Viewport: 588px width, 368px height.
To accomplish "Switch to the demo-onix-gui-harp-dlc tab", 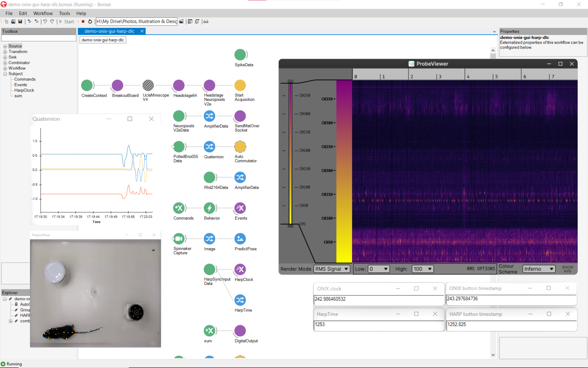I will pyautogui.click(x=109, y=31).
